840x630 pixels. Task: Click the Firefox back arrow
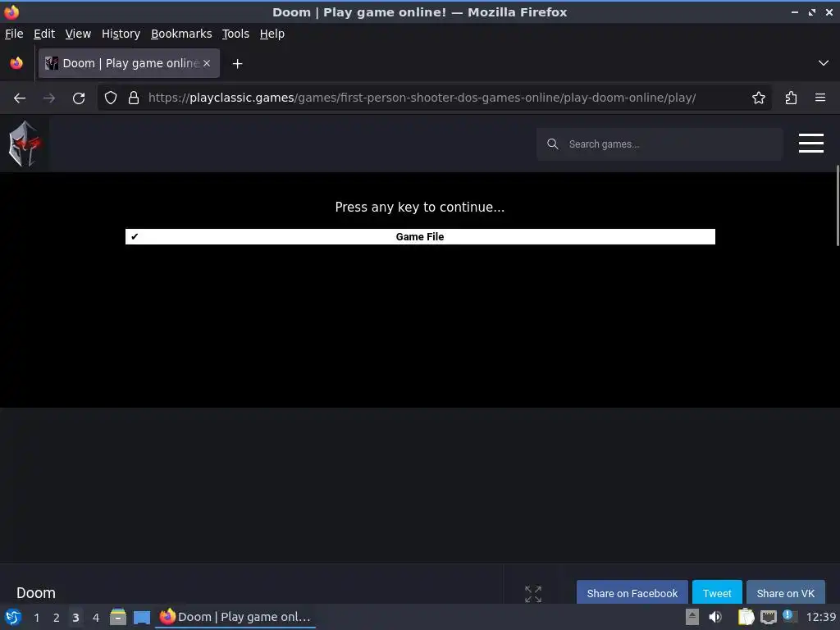click(x=20, y=98)
